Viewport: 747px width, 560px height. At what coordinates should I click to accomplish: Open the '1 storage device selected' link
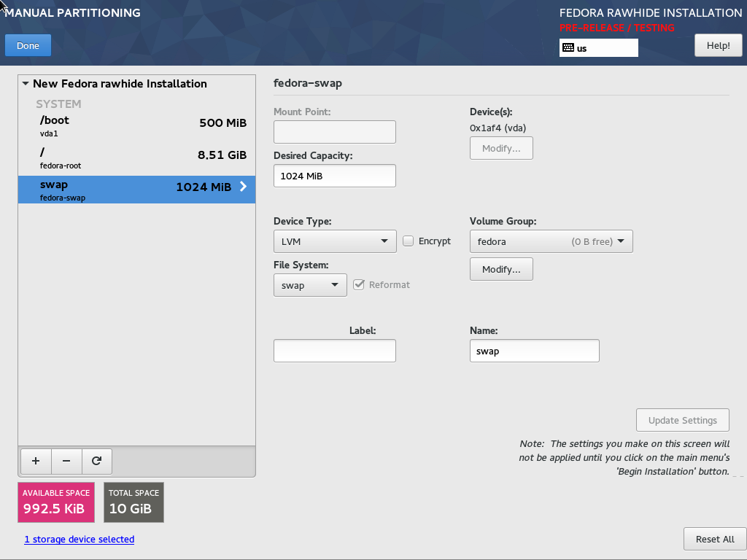pyautogui.click(x=80, y=539)
